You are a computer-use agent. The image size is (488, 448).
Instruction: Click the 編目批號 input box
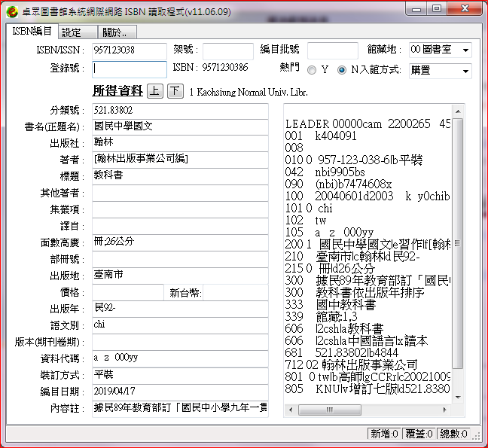333,51
